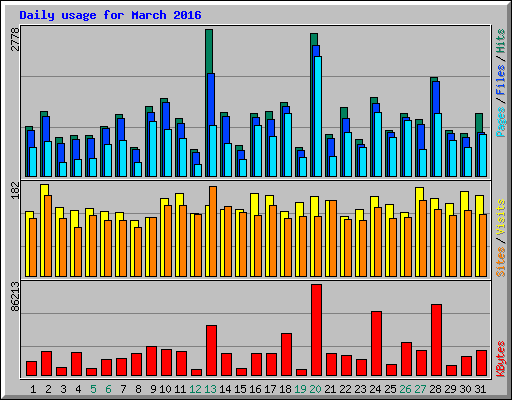Click day 5 weekend label
The height and width of the screenshot is (400, 512).
tap(93, 389)
